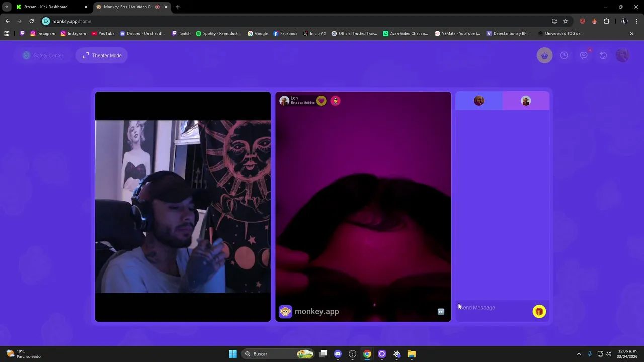Screen dimensions: 644x362
Task: Click the taskbar Buscar search box
Action: point(278,354)
